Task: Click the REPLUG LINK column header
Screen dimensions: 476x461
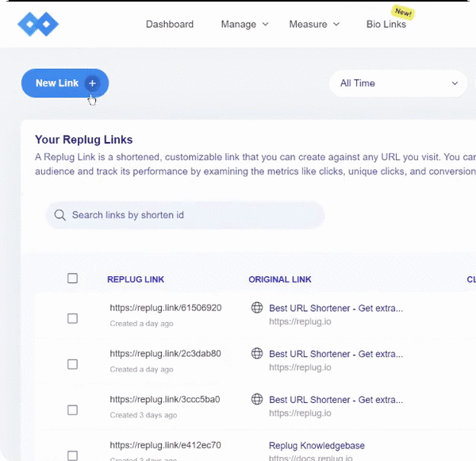Action: click(136, 279)
